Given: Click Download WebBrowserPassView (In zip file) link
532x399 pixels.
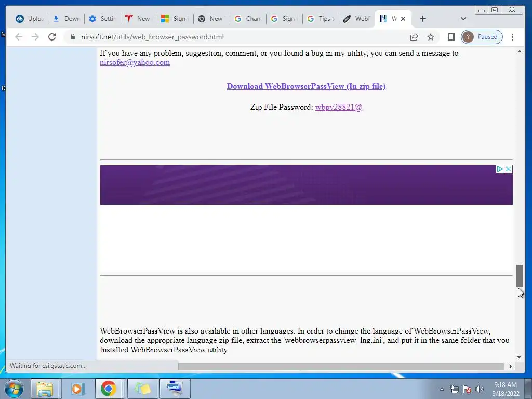Looking at the screenshot, I should pos(306,86).
